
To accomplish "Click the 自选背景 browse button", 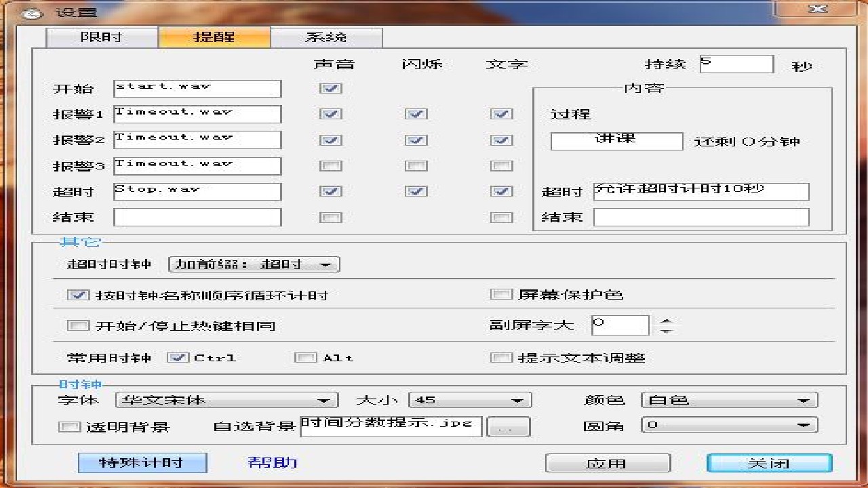I will (x=508, y=426).
